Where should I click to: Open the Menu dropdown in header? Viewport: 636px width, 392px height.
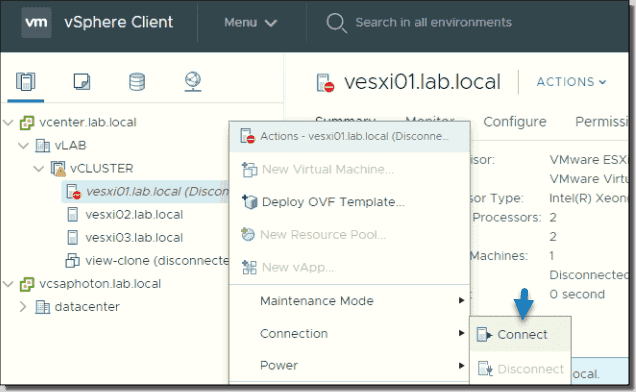click(x=251, y=22)
